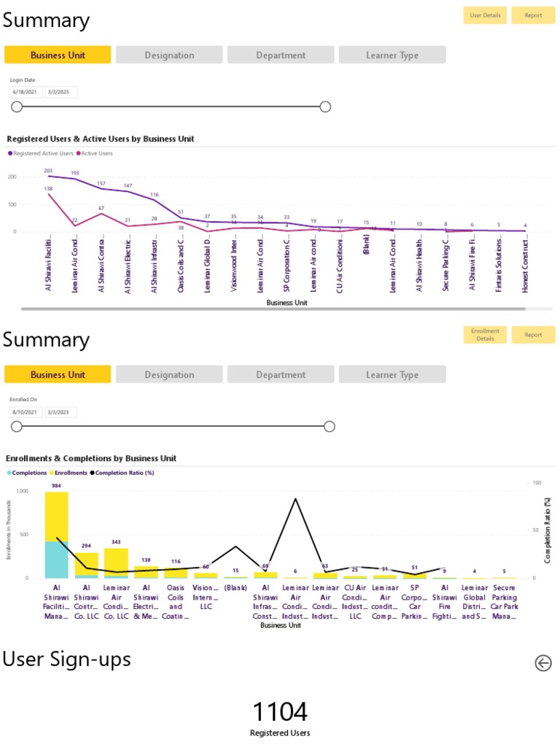Switch to Learner Type tab in Login Date summary
This screenshot has height=747, width=560.
pos(392,55)
